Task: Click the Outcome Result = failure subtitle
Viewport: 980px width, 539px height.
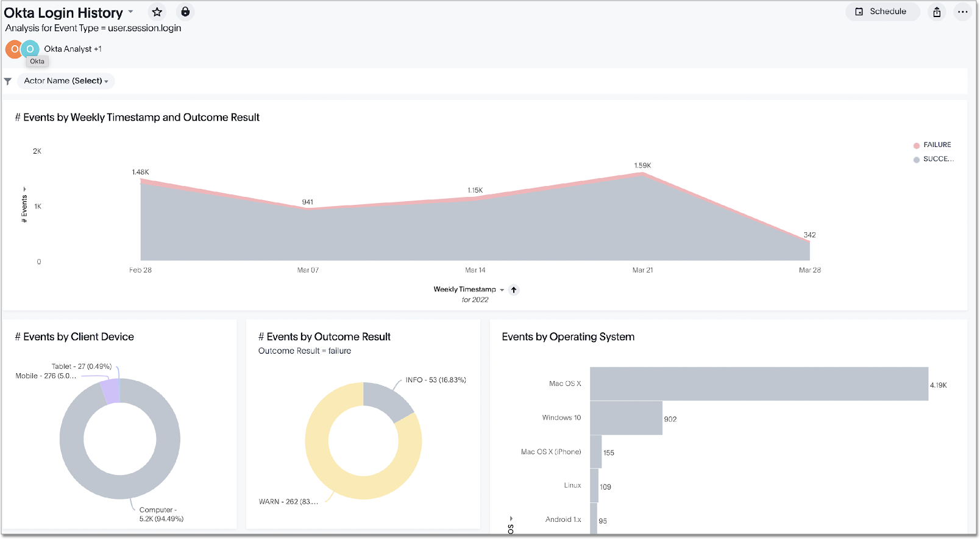Action: (305, 351)
